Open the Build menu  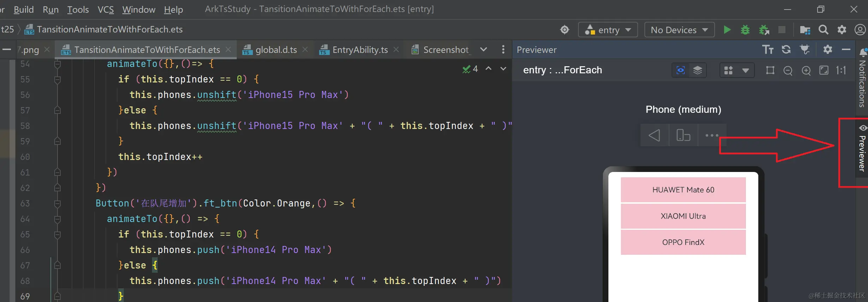click(x=24, y=10)
